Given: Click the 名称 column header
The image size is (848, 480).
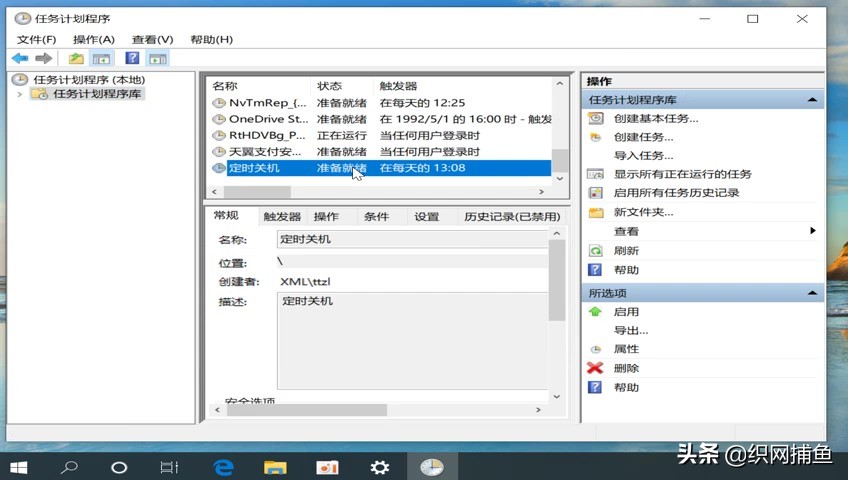Looking at the screenshot, I should point(225,86).
